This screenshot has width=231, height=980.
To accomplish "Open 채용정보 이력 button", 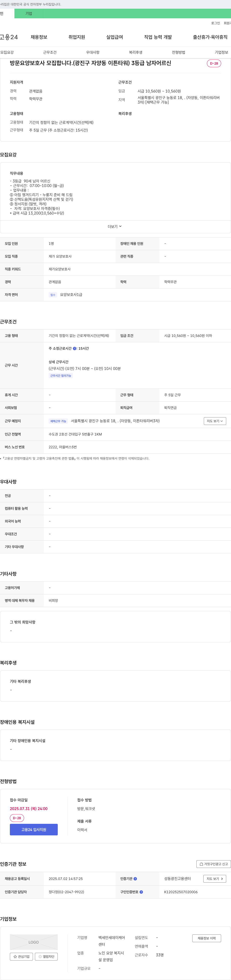I will point(207,938).
